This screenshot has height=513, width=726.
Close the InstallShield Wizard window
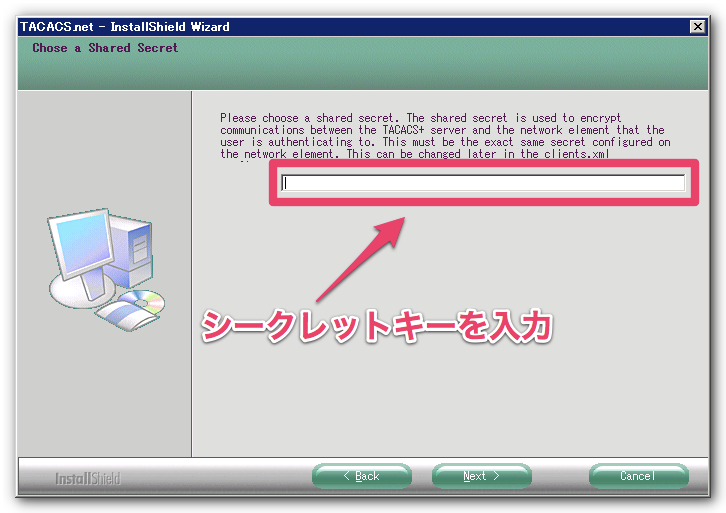[x=697, y=27]
